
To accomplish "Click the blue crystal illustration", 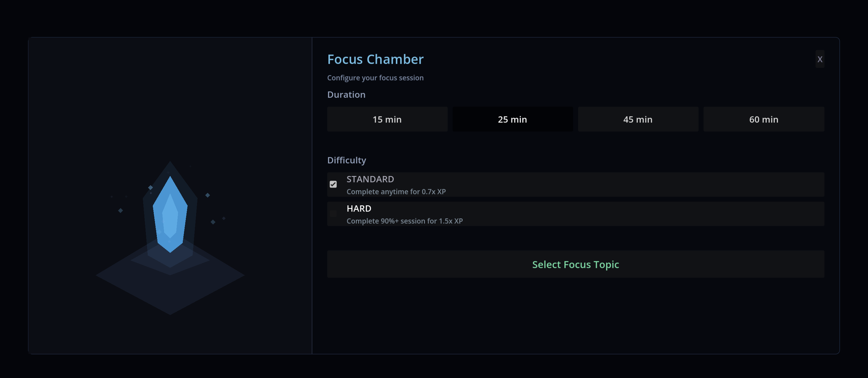I will 170,215.
